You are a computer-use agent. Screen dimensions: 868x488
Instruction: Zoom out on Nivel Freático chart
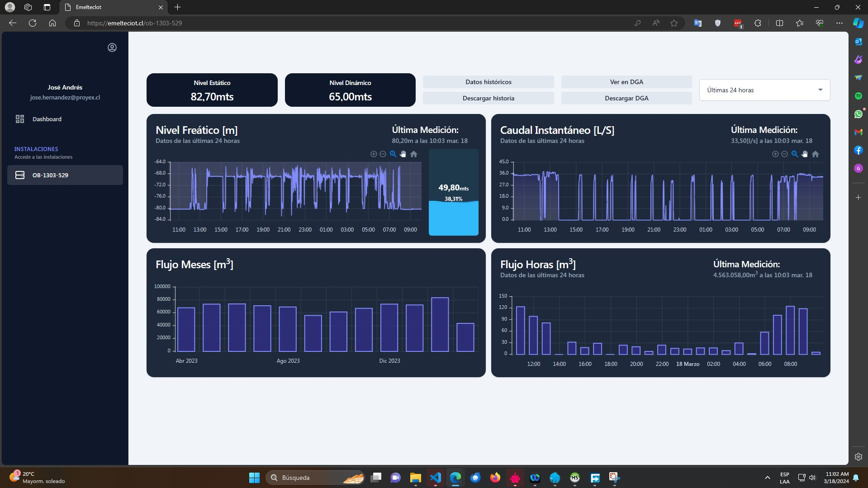(383, 154)
